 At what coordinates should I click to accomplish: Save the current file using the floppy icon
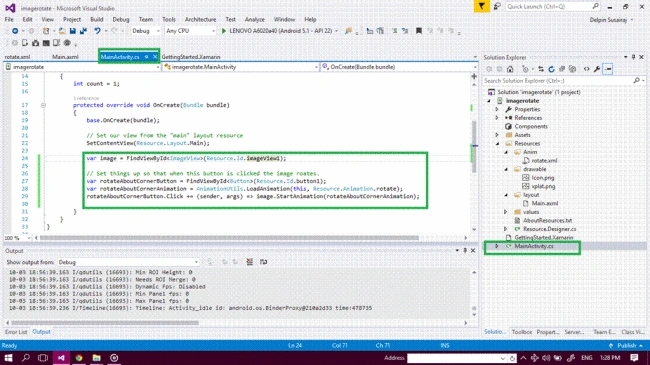click(x=73, y=31)
